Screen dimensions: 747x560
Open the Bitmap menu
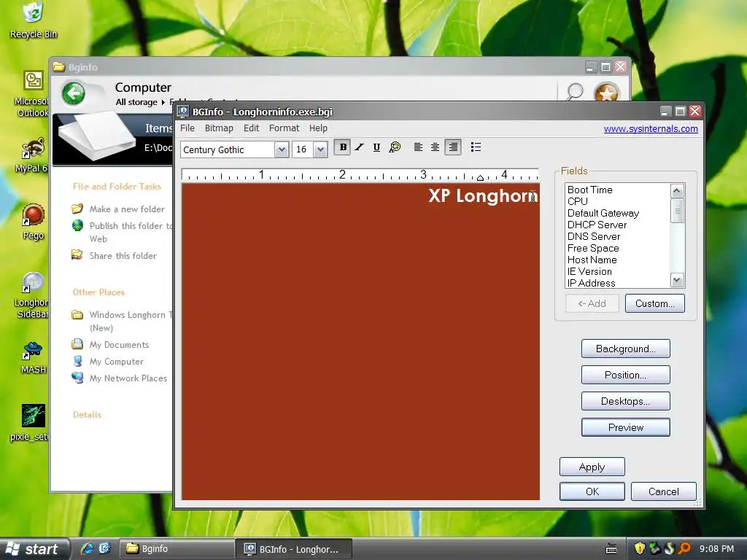pos(219,128)
